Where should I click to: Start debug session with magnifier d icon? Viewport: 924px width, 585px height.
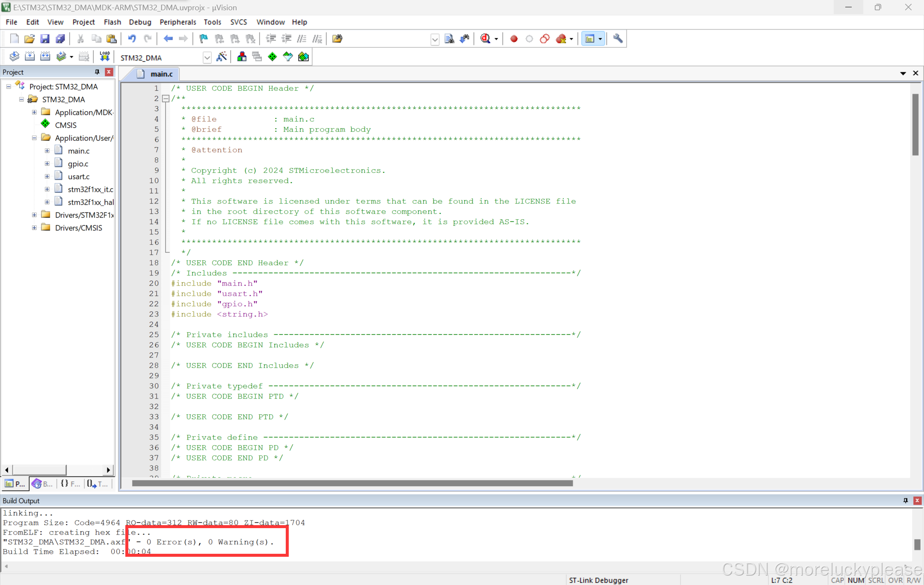tap(485, 39)
